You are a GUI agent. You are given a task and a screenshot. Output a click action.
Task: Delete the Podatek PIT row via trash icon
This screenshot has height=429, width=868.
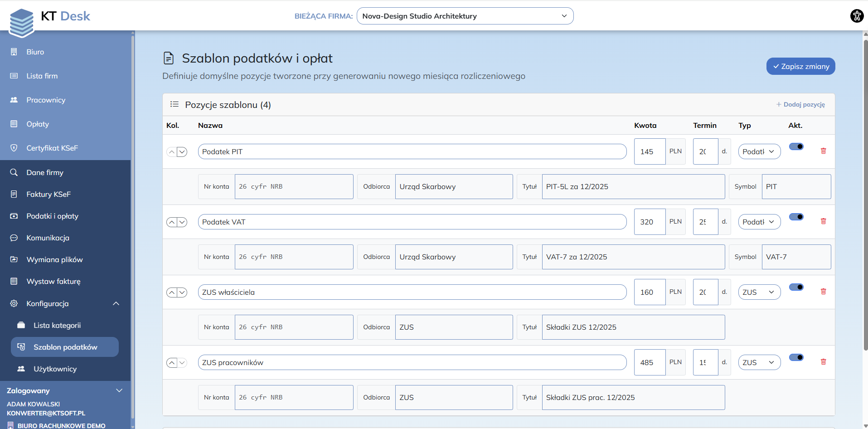click(x=823, y=151)
